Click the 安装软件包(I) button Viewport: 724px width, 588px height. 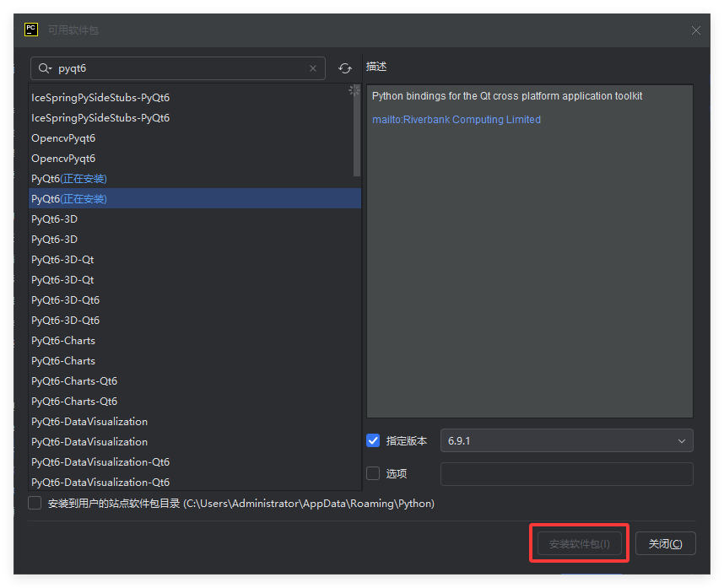pyautogui.click(x=579, y=543)
